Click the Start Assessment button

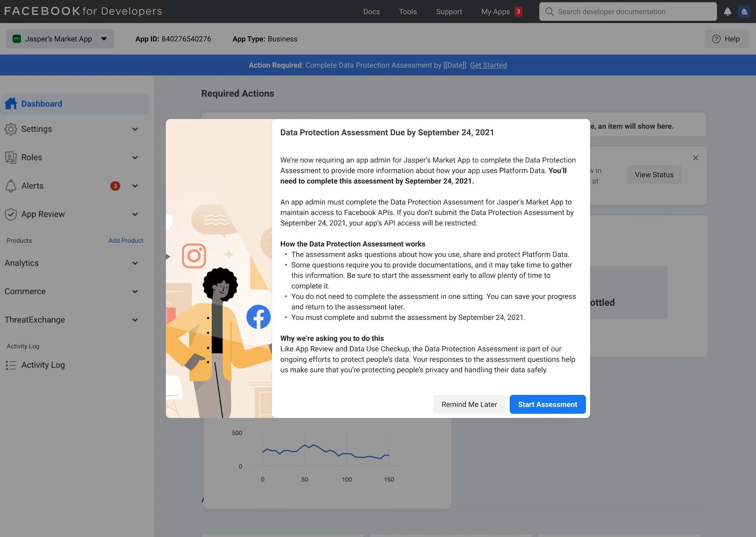[547, 404]
